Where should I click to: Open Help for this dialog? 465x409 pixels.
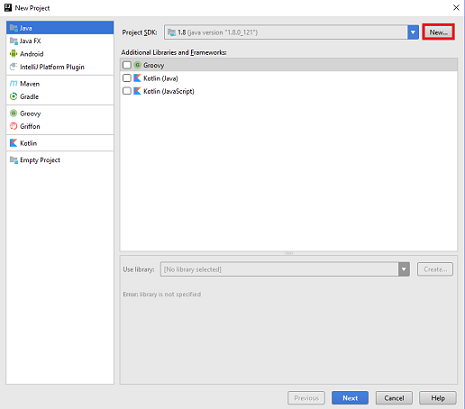[438, 398]
